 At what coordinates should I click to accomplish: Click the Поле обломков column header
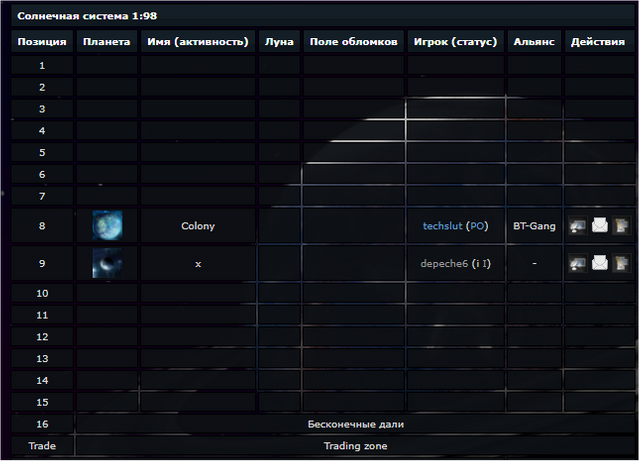(353, 42)
